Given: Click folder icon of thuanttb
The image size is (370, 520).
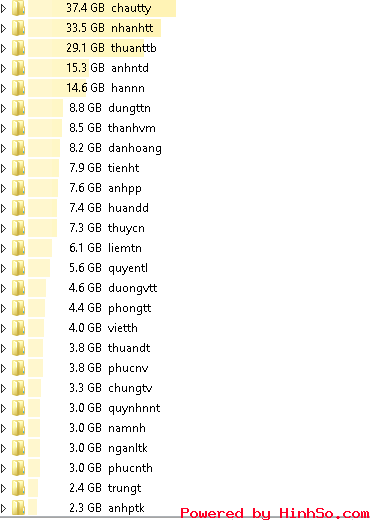Looking at the screenshot, I should pyautogui.click(x=18, y=48).
